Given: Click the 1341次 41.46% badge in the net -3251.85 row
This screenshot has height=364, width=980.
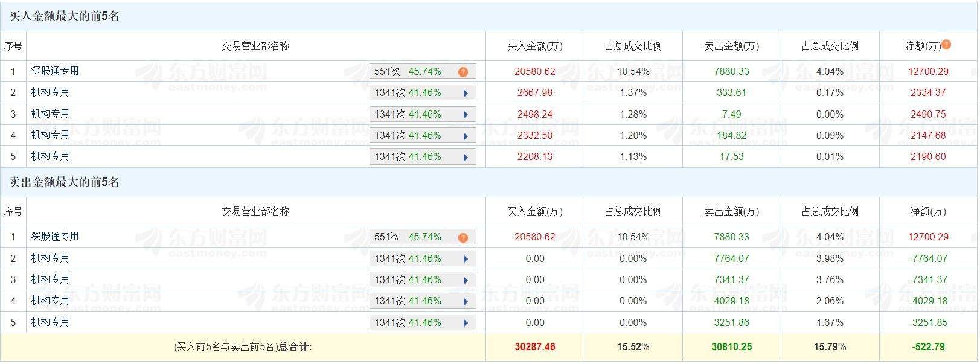Looking at the screenshot, I should (408, 322).
